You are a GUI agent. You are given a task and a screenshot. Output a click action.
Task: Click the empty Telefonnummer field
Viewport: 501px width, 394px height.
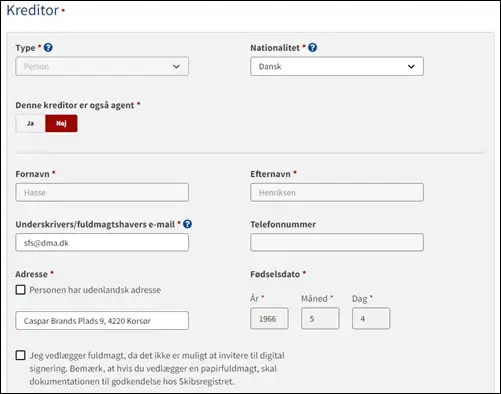pos(337,242)
